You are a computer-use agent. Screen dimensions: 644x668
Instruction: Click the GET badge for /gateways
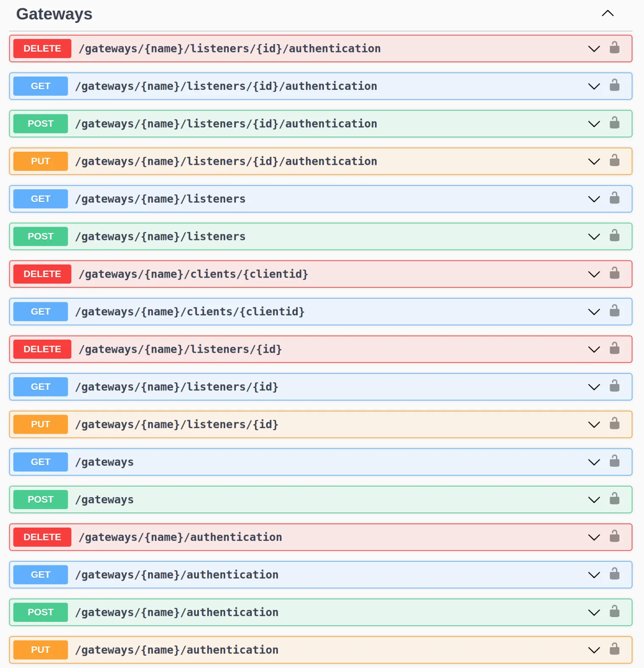point(41,462)
